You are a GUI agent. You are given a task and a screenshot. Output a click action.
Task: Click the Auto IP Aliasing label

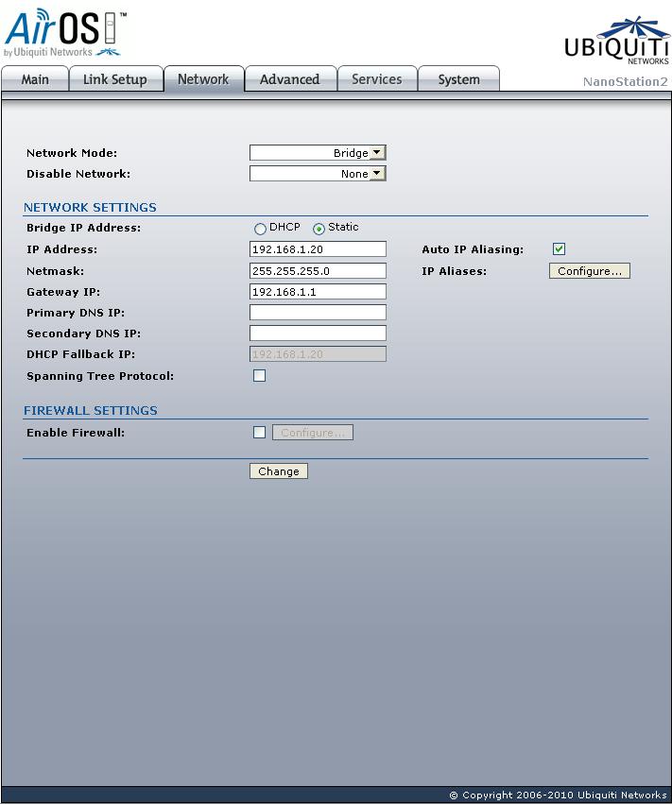pos(473,249)
